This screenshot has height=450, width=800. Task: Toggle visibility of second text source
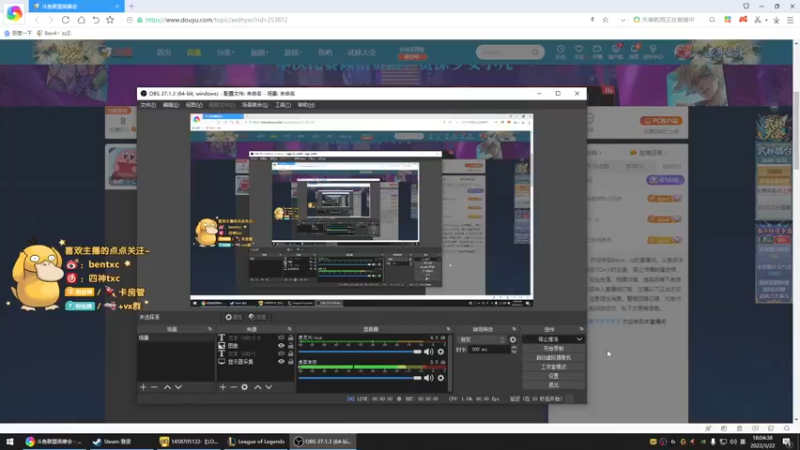281,354
